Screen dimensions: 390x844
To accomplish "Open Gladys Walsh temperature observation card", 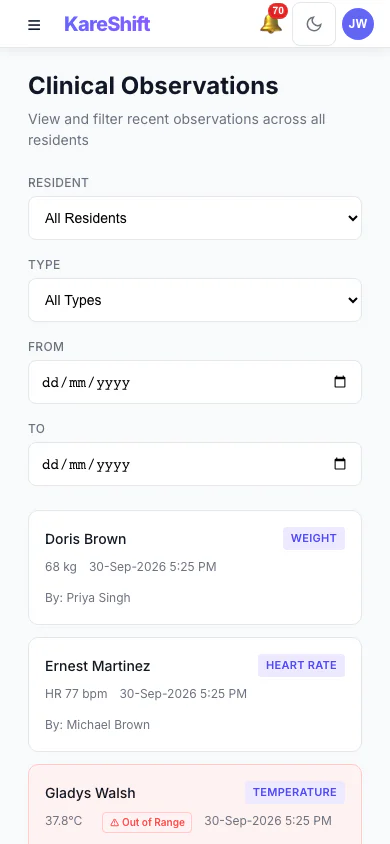I will [x=195, y=804].
